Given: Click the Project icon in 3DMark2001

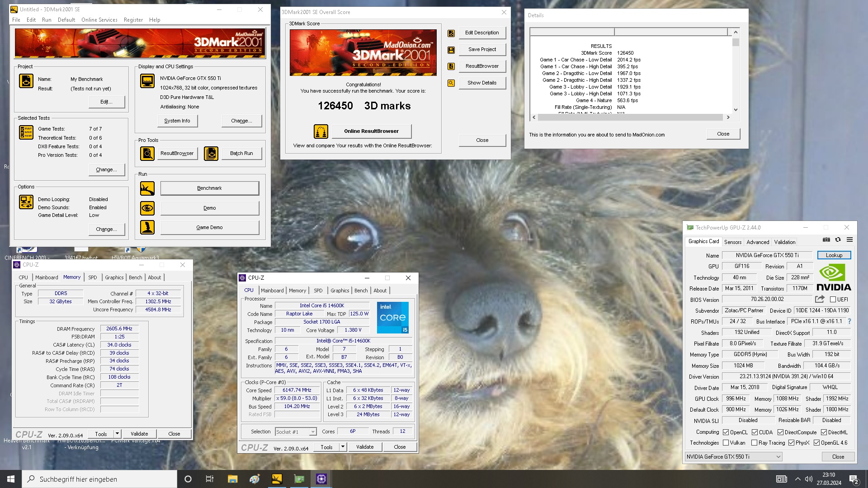Looking at the screenshot, I should pos(26,81).
